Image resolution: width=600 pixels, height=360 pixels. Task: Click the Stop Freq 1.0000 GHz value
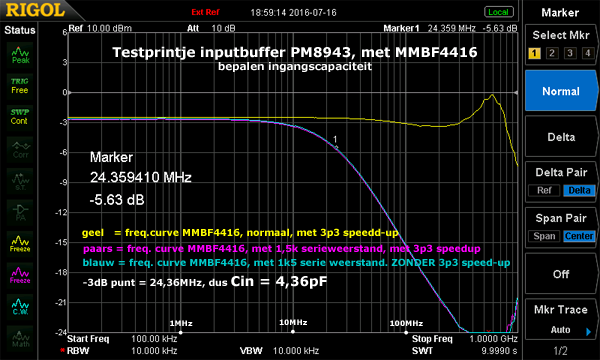click(x=493, y=339)
